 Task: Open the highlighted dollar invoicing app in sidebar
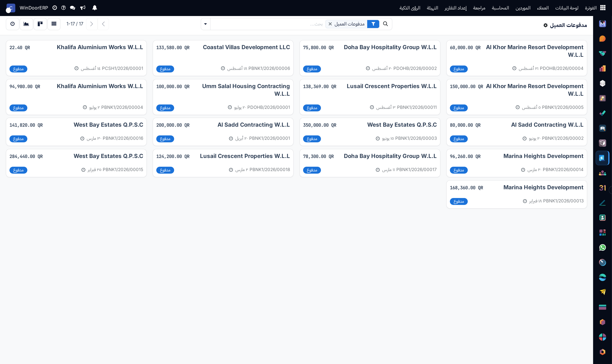point(602,158)
